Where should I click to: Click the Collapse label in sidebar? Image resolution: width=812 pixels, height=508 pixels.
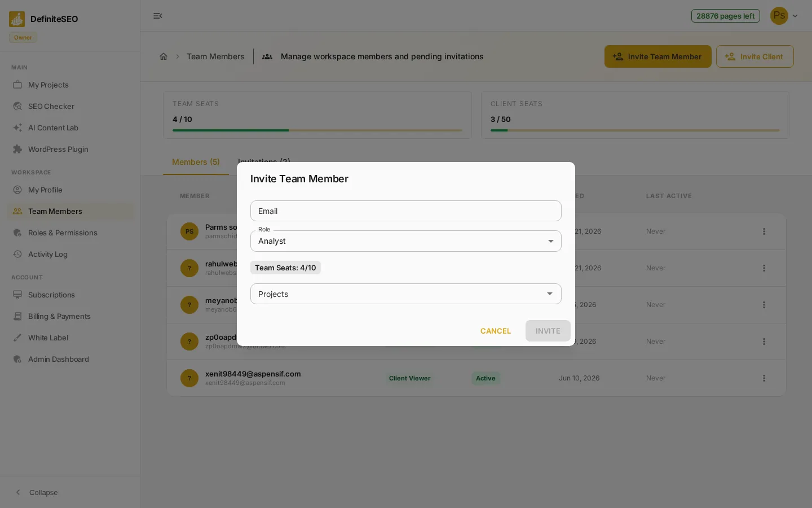tap(43, 492)
